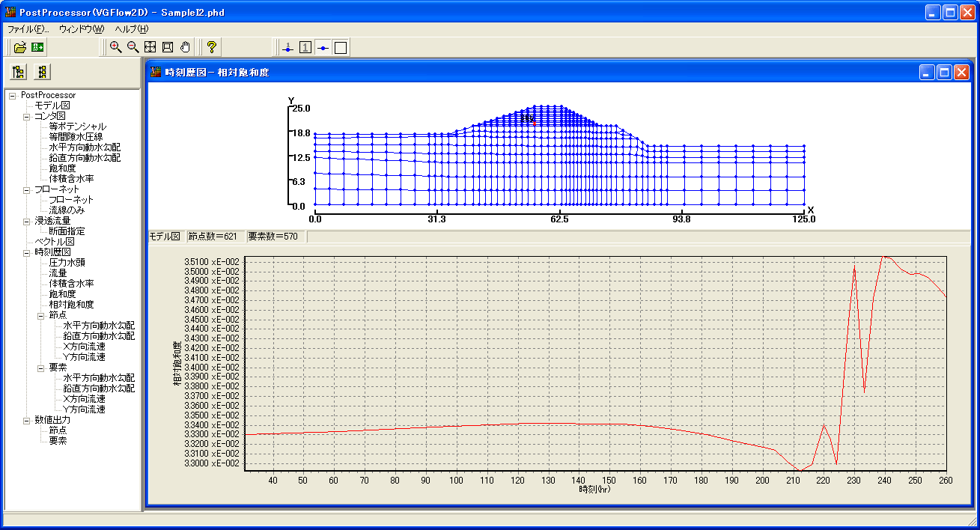980x530 pixels.
Task: Select the zoom in magnifier tool
Action: coord(115,47)
